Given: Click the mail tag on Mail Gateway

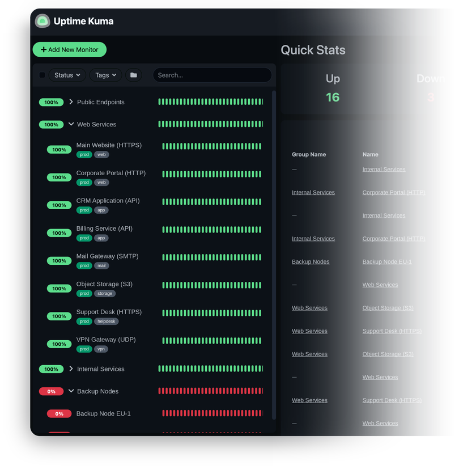Looking at the screenshot, I should coord(101,266).
